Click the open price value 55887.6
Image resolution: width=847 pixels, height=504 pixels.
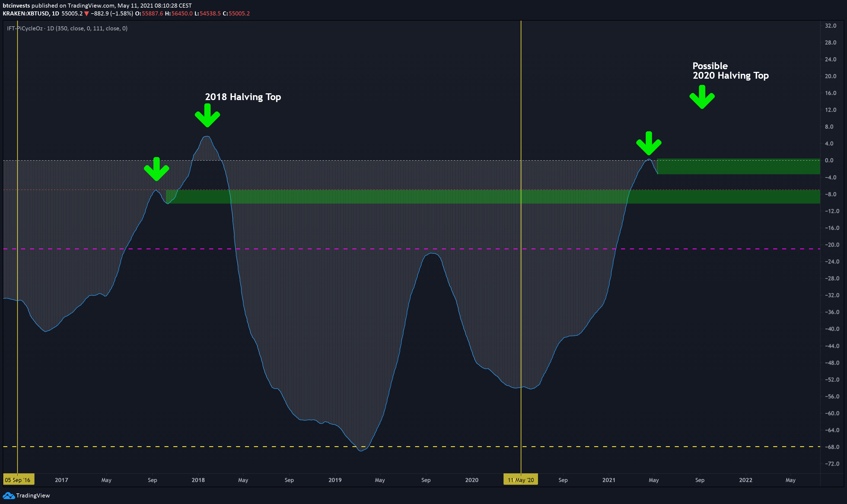tap(152, 14)
